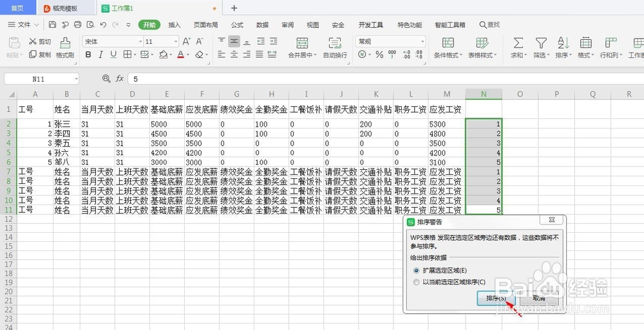Toggle Italic formatting

tap(100, 55)
